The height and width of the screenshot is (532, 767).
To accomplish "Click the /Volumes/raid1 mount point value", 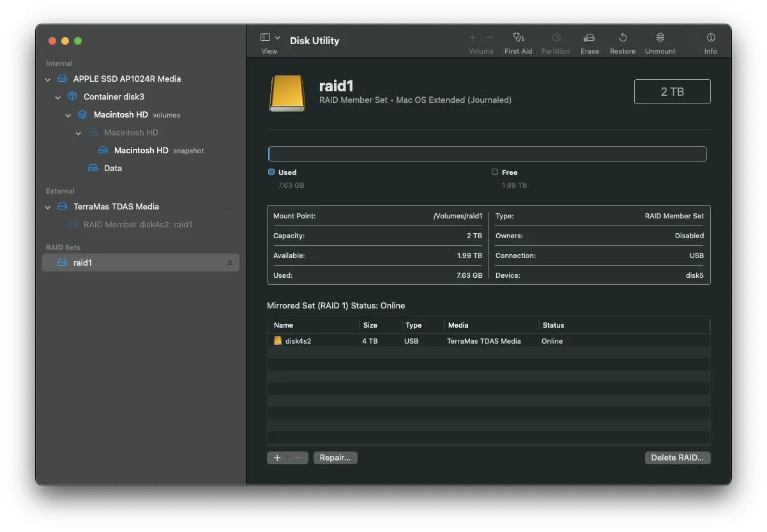I will [x=458, y=216].
